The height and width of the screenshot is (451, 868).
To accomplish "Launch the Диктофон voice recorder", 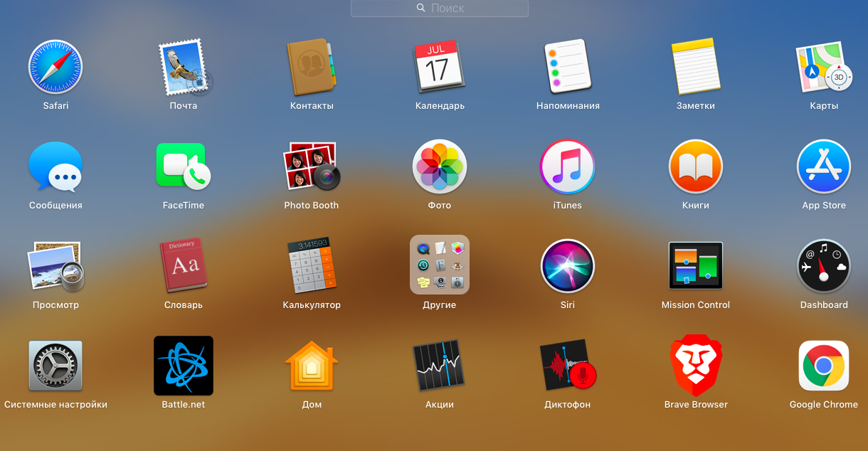I will point(568,366).
